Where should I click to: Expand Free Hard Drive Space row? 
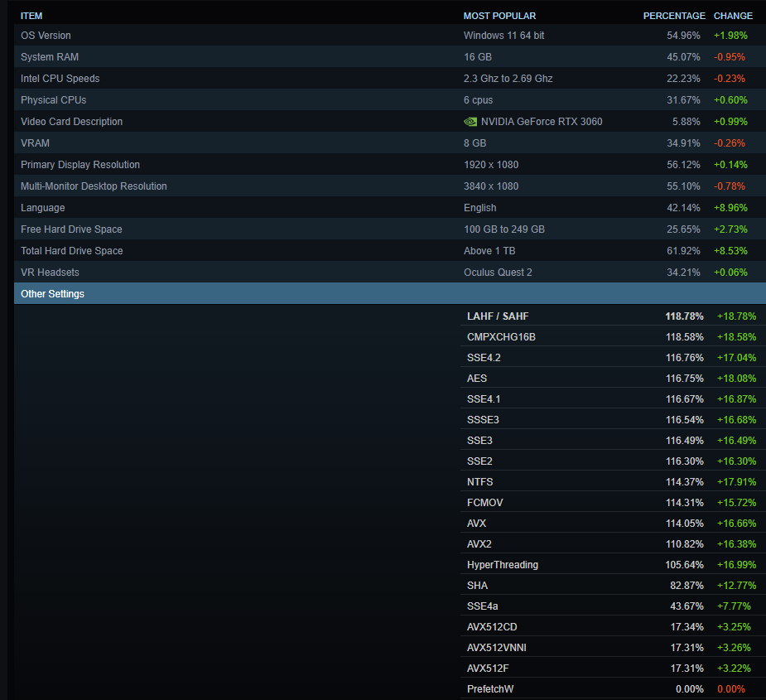pyautogui.click(x=71, y=229)
